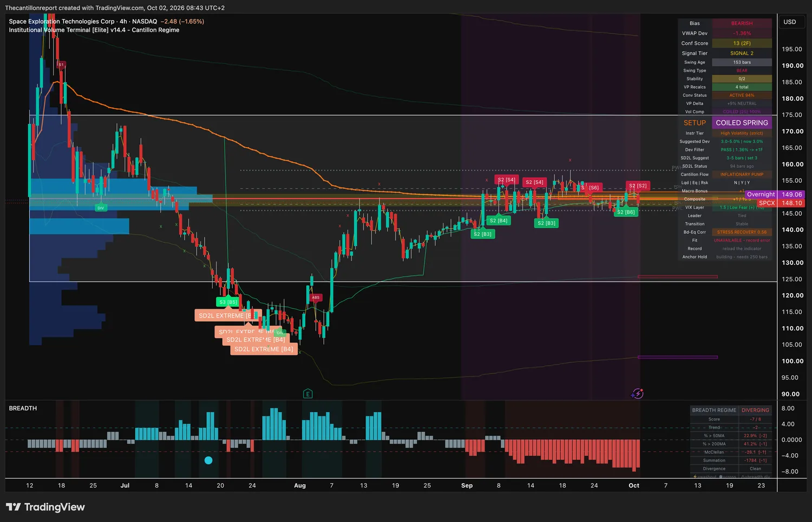Click the 153 bars Swing Age value
Viewport: 812px width, 522px height.
coord(742,62)
